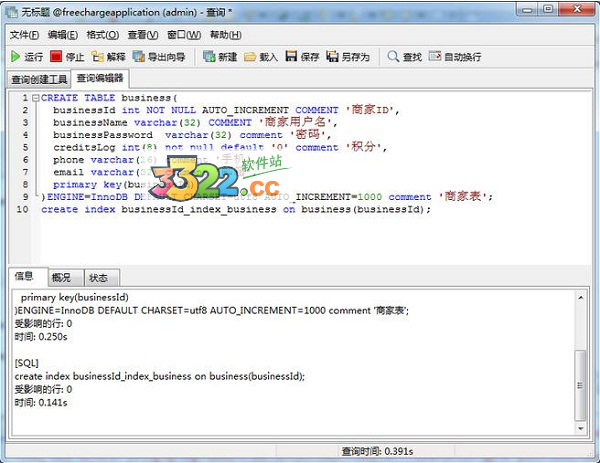The height and width of the screenshot is (463, 600).
Task: Select the 状态 results tab
Action: 100,278
